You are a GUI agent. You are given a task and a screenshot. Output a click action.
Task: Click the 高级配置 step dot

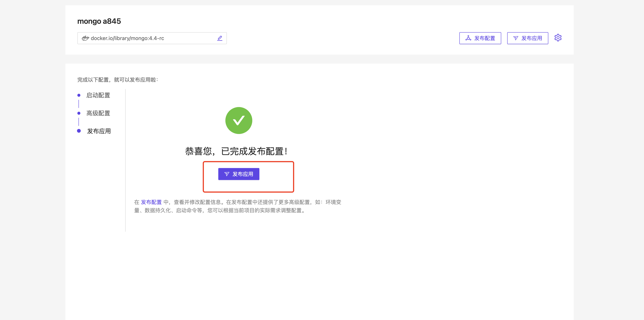tap(79, 113)
